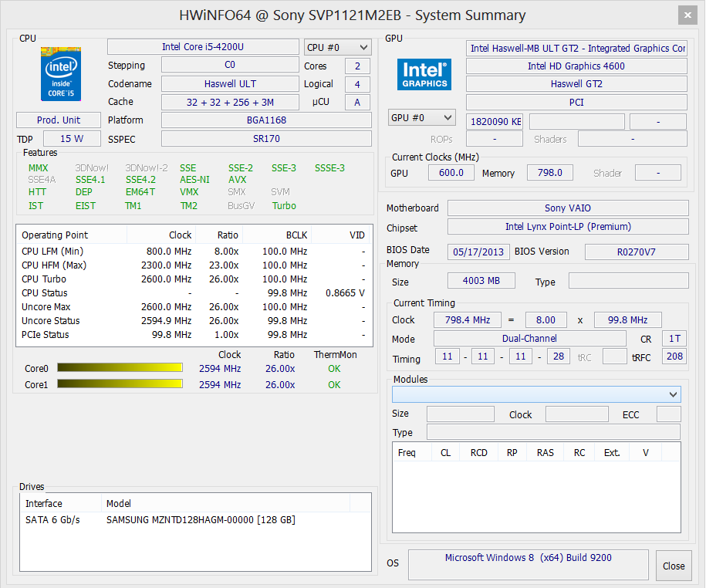Image resolution: width=706 pixels, height=588 pixels.
Task: Expand the Modules dropdown list
Action: tap(536, 394)
